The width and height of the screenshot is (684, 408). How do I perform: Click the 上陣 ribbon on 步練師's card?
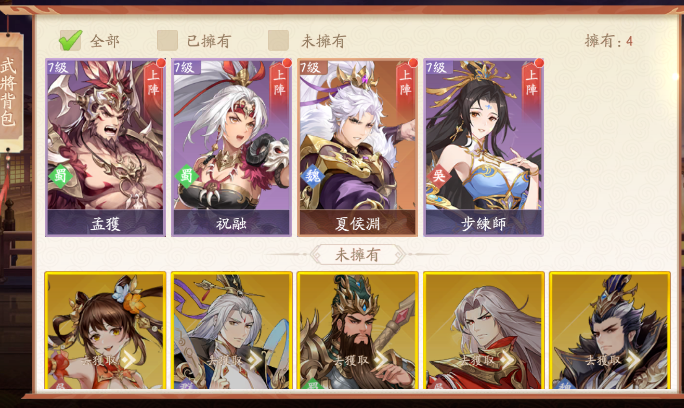tap(531, 85)
